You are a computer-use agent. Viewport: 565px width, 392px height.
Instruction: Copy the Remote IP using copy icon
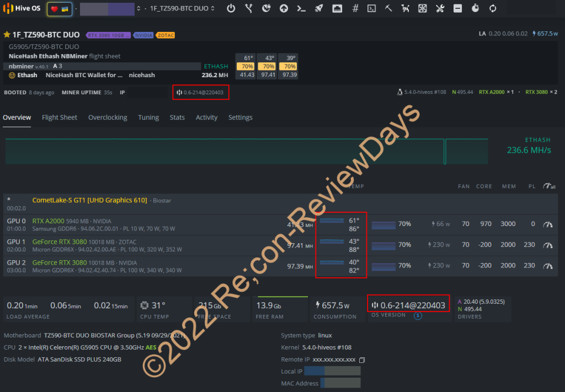362,359
